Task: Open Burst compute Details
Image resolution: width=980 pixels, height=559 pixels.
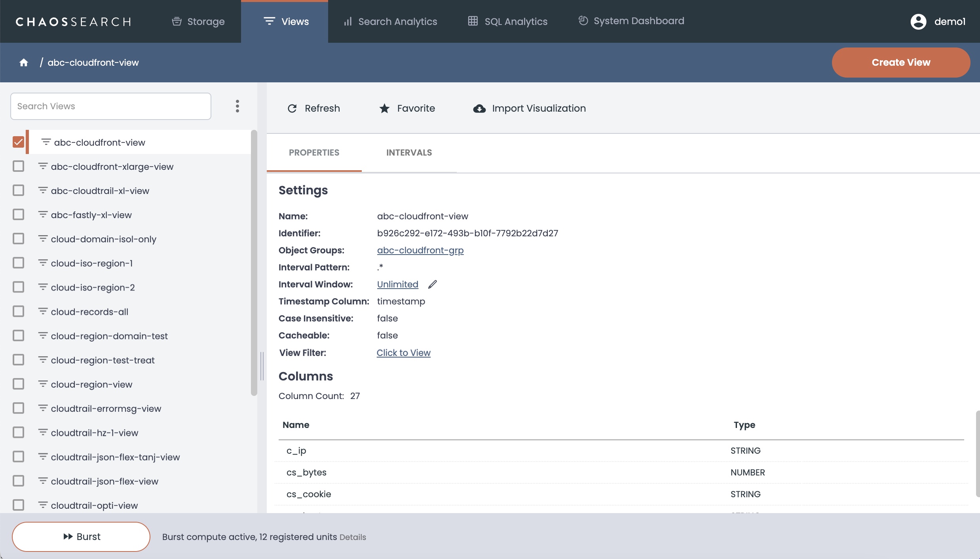Action: click(x=353, y=537)
